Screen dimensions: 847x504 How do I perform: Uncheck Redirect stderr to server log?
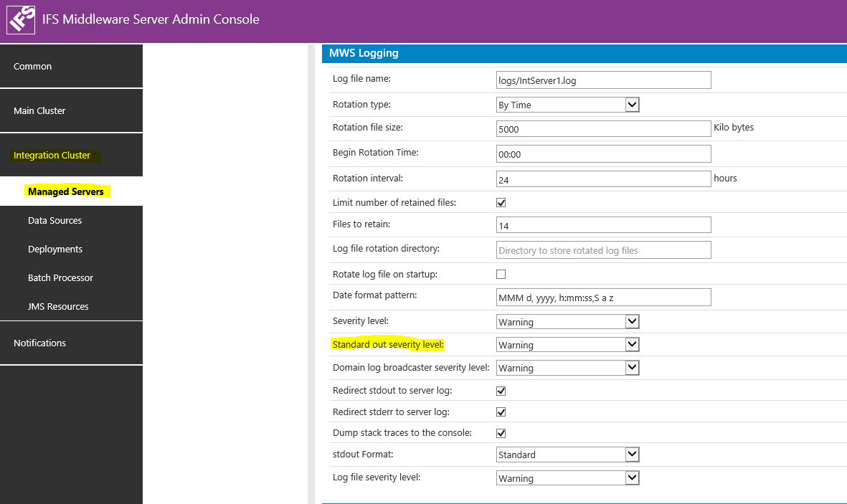click(x=501, y=412)
